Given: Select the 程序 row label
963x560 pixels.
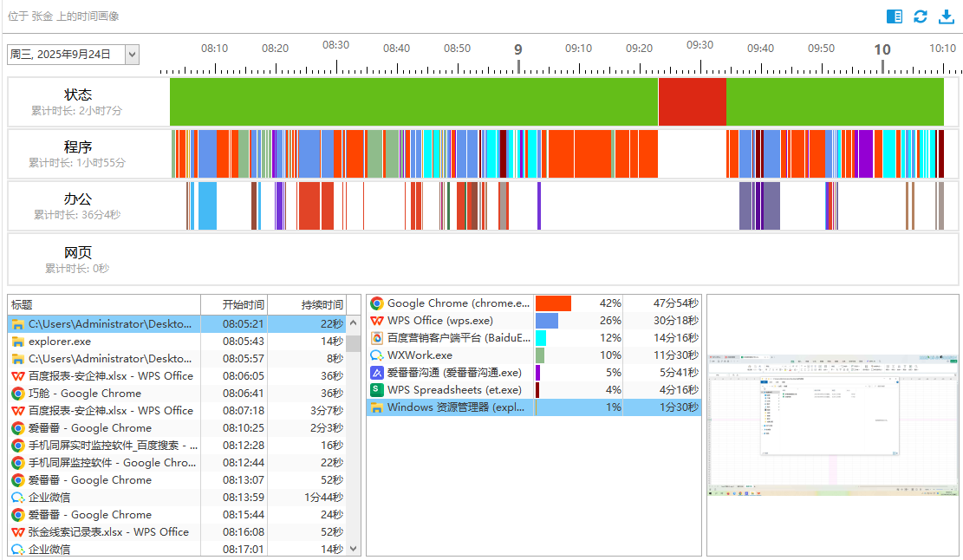Looking at the screenshot, I should pos(77,147).
